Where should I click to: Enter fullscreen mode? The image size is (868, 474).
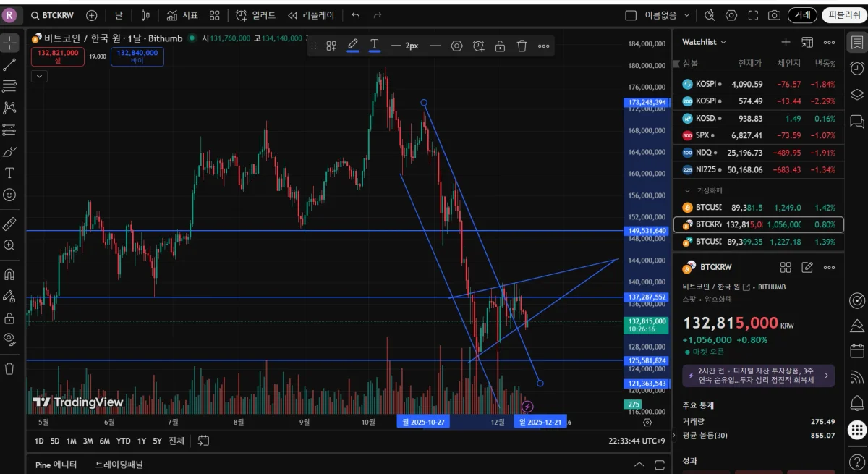(753, 15)
